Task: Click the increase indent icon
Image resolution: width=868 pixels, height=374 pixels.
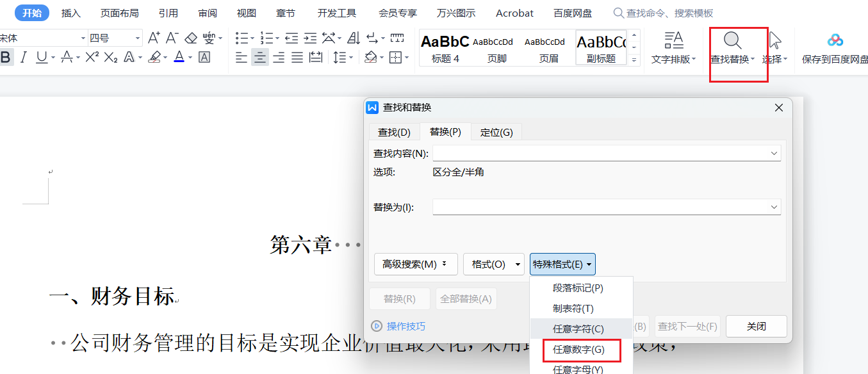Action: pyautogui.click(x=310, y=38)
